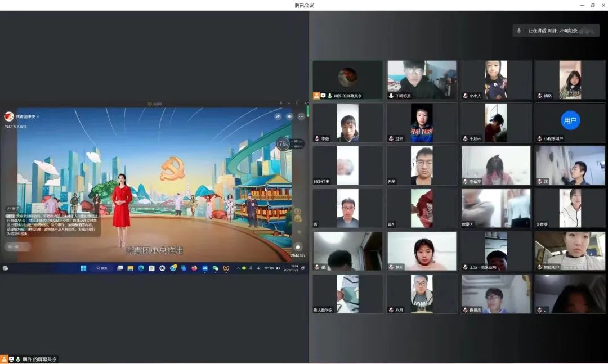The image size is (608, 364).
Task: Click the muted mic icon beside 过去
Action: (x=391, y=139)
